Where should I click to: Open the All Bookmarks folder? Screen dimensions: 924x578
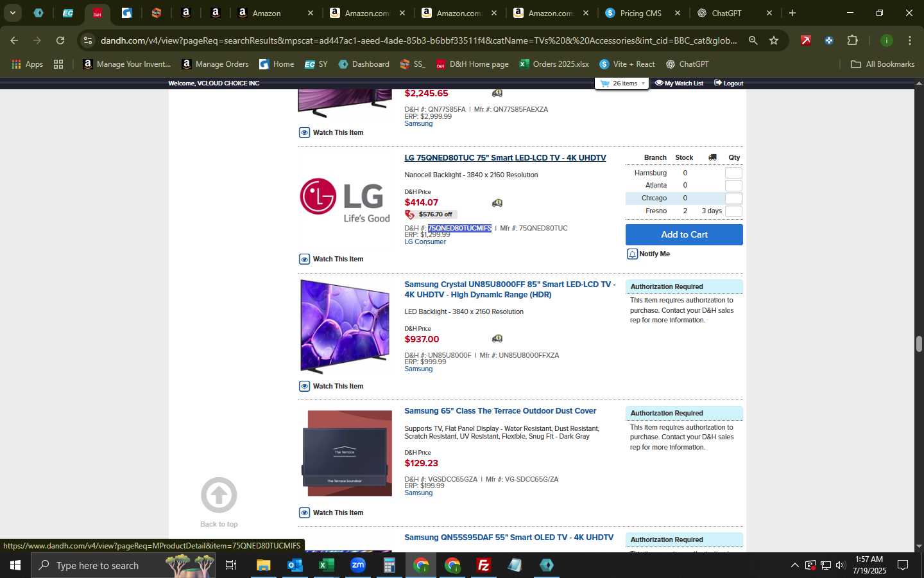point(882,64)
